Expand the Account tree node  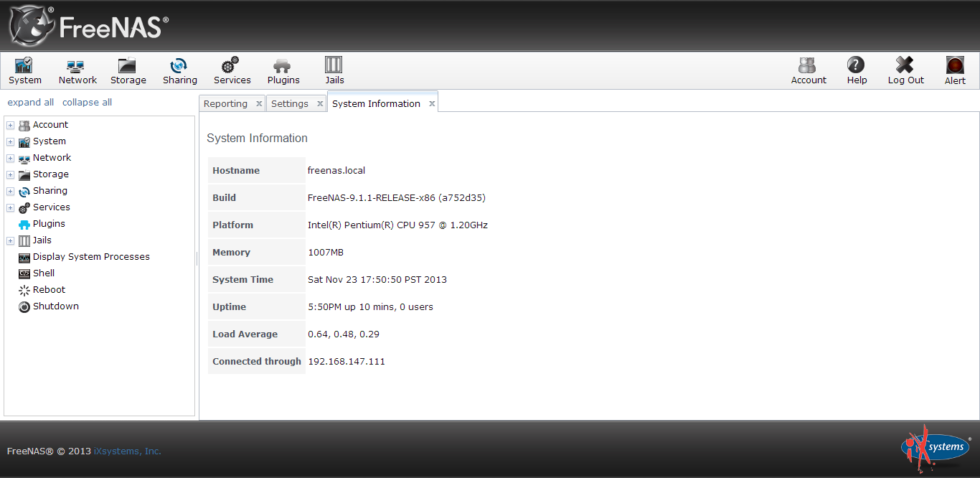tap(10, 126)
